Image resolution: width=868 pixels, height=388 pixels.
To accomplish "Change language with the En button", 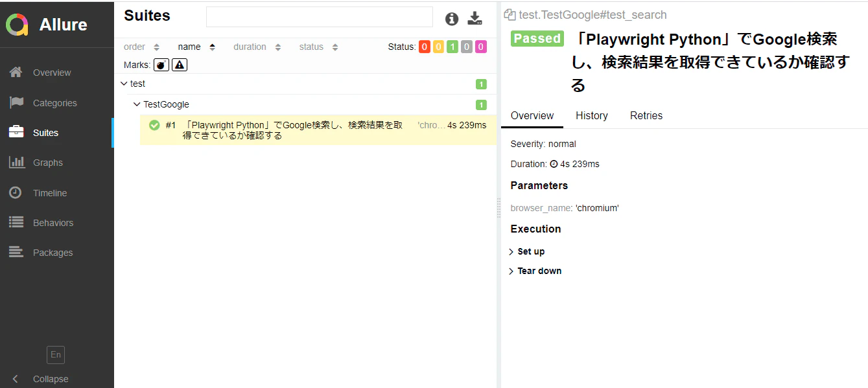I will coord(56,355).
